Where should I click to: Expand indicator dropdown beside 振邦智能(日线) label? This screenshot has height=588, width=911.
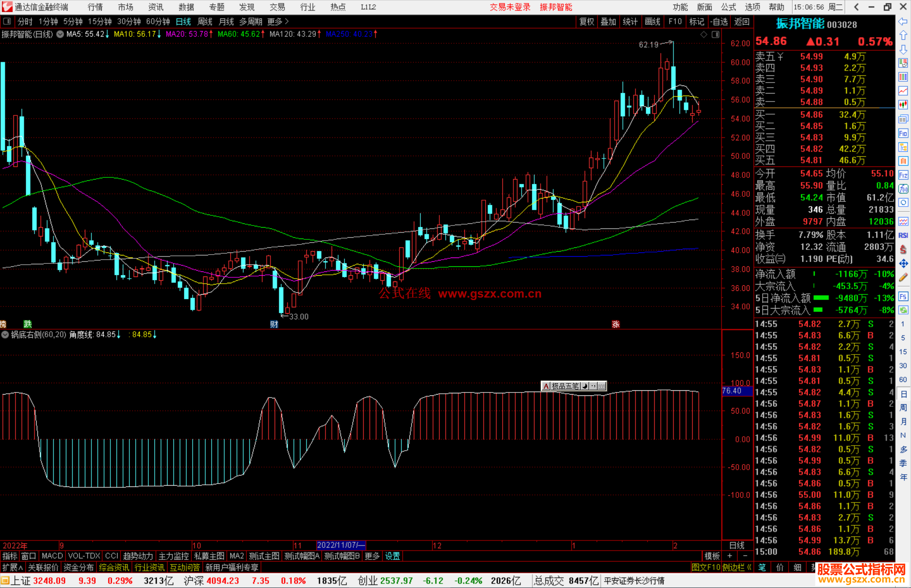click(x=60, y=34)
